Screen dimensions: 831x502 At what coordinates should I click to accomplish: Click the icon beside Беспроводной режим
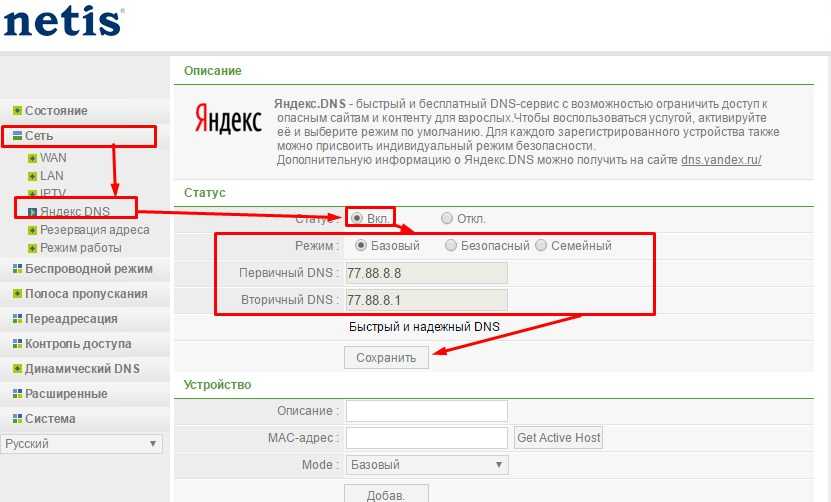[16, 269]
